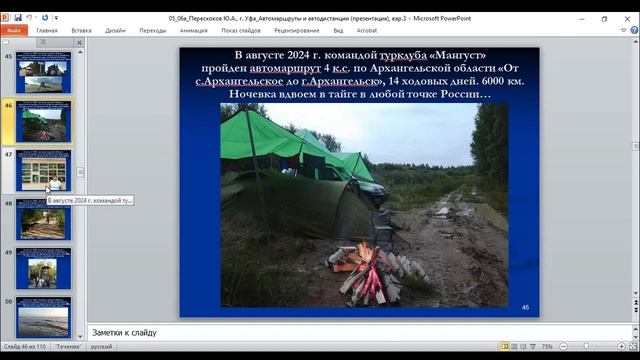Go to the next slide double-arrow button

click(x=636, y=310)
